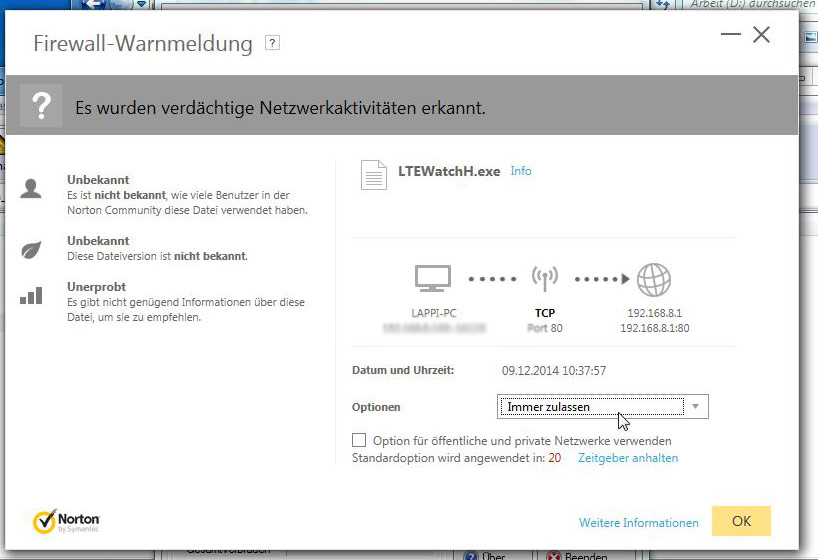The height and width of the screenshot is (560, 818).
Task: Click the TCP antenna signal icon
Action: tap(545, 278)
